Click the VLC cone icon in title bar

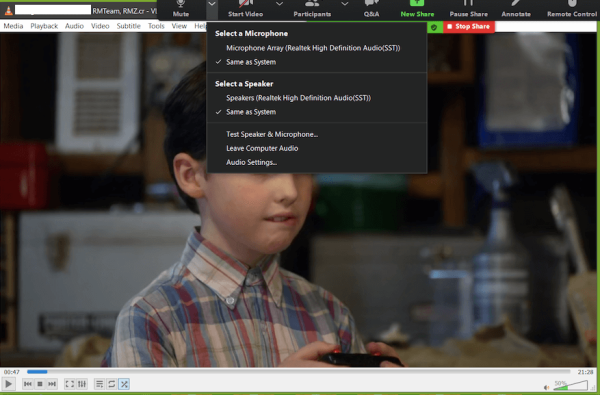tap(8, 10)
